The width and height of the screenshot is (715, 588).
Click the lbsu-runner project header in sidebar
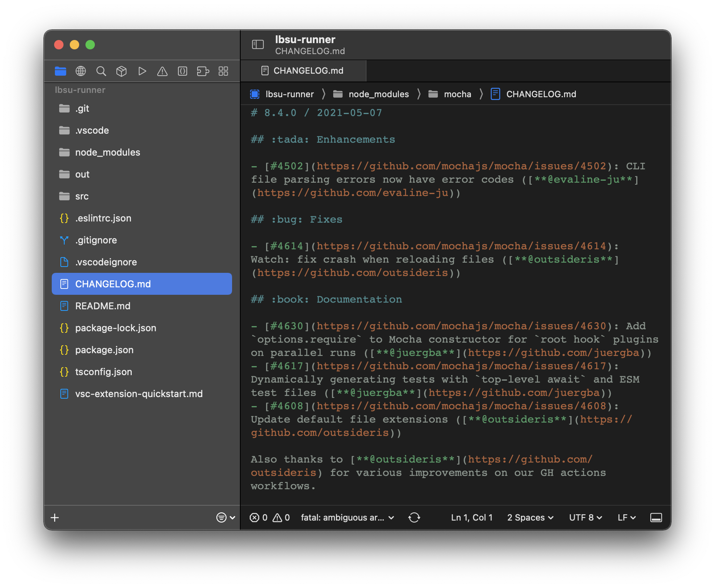click(x=80, y=90)
